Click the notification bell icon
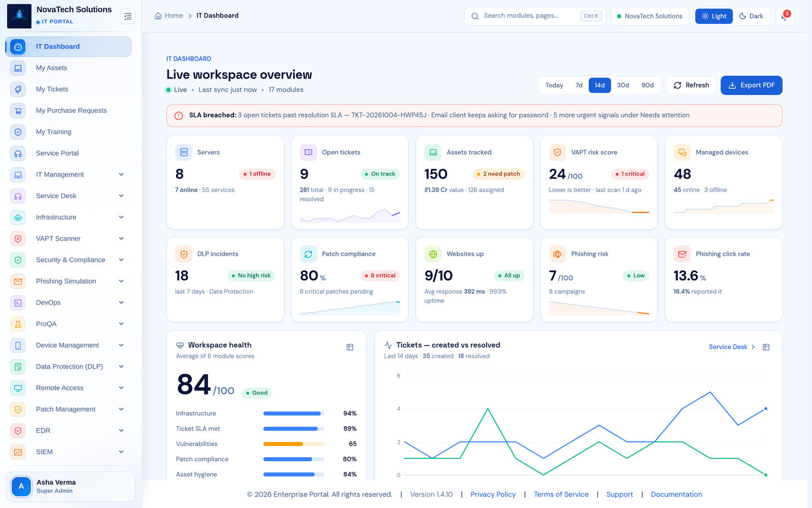Screen dimensions: 812x508 [784, 16]
